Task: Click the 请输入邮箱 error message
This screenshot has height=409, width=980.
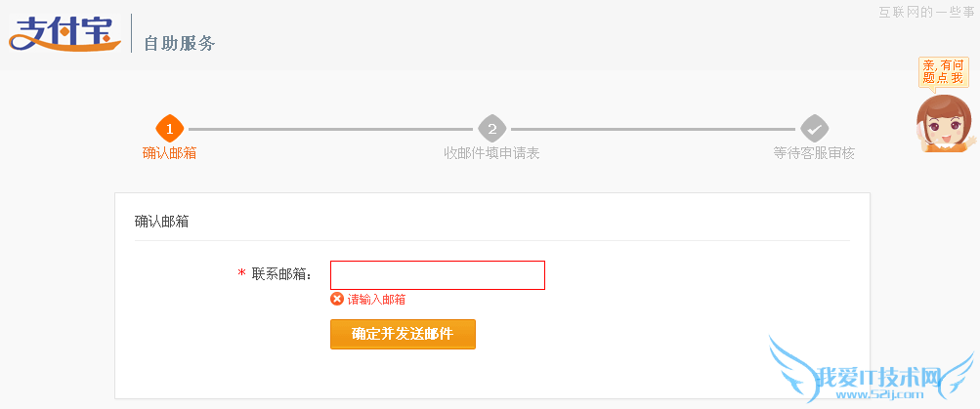Action: (x=376, y=300)
